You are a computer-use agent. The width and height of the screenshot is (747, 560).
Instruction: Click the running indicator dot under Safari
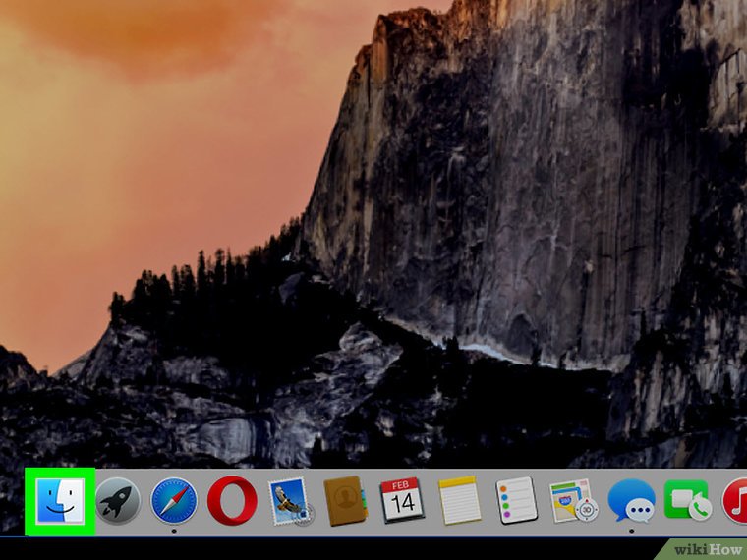pyautogui.click(x=174, y=532)
